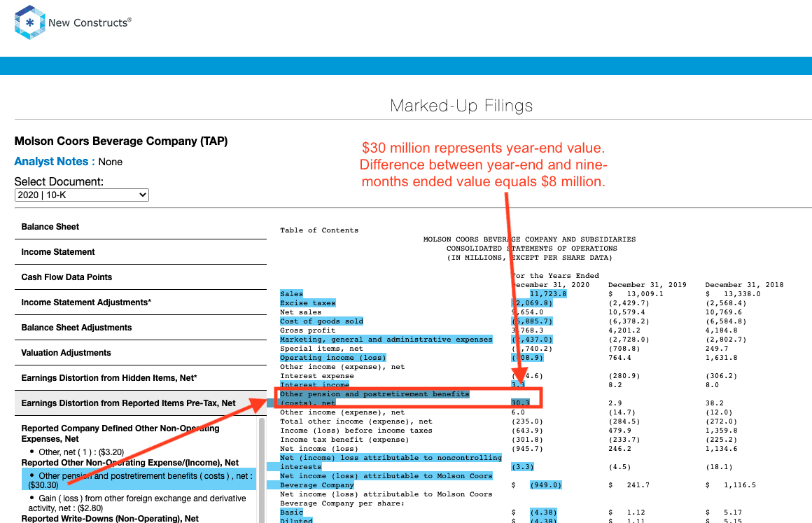Expand Earnings Distortion from Hidden Items, Net
Image resolution: width=812 pixels, height=523 pixels.
[140, 378]
